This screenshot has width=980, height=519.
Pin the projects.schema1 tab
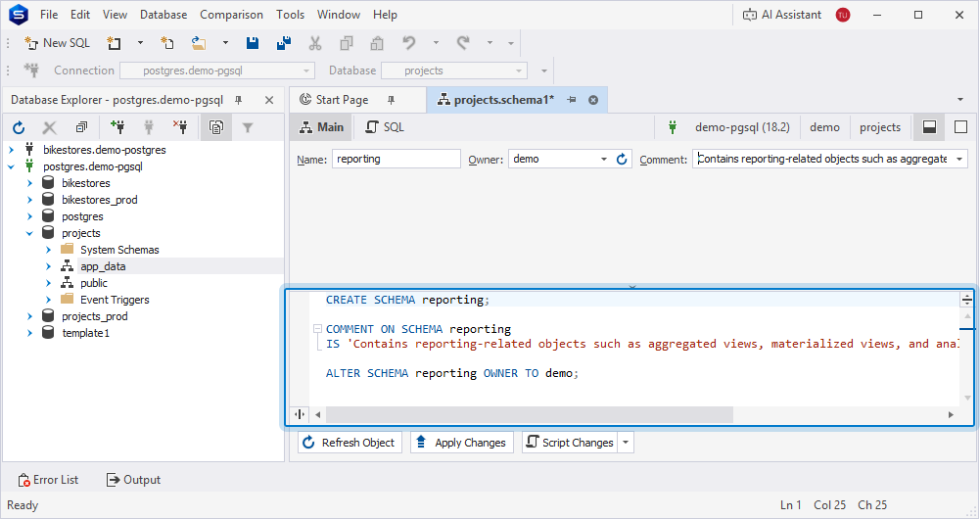click(x=571, y=100)
